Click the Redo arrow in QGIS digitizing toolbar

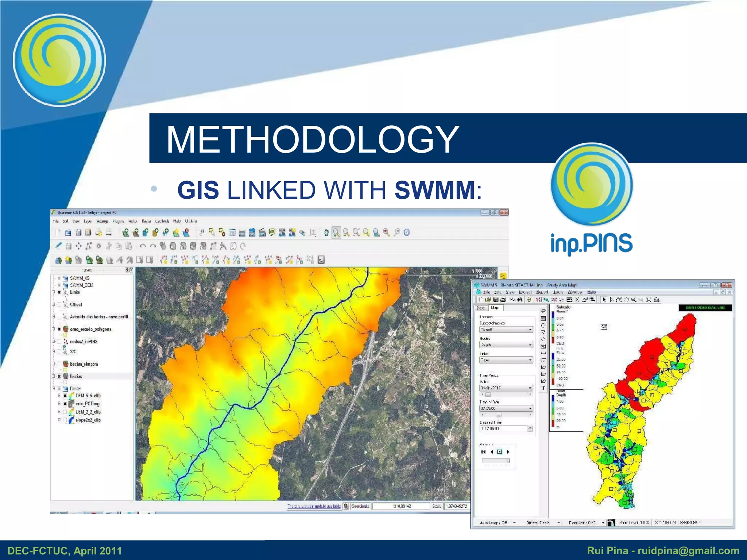pyautogui.click(x=152, y=246)
